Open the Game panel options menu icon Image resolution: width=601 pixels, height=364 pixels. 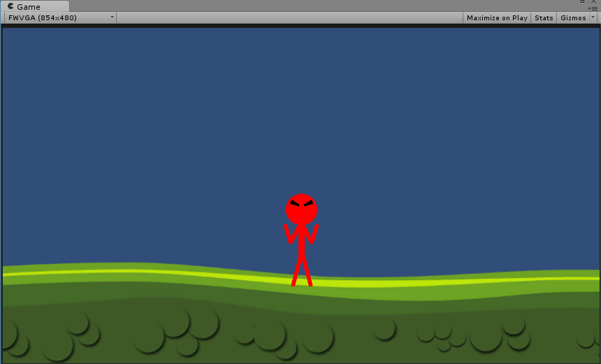(x=594, y=8)
